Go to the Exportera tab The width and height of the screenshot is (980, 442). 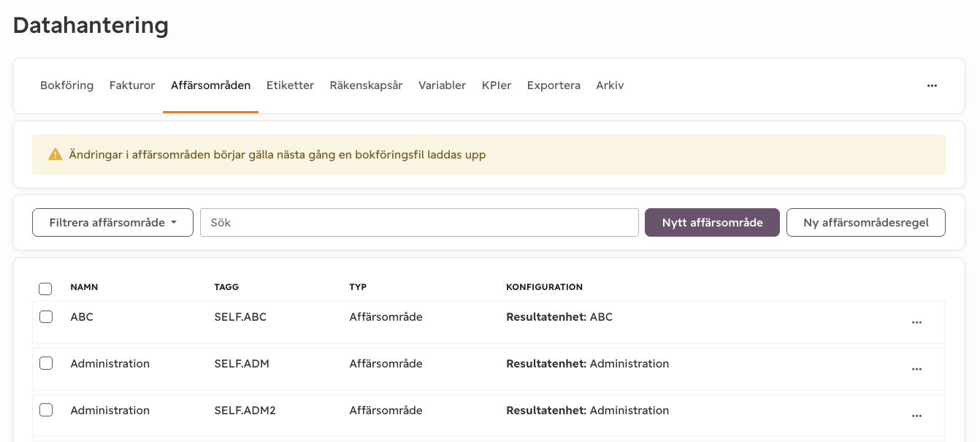pyautogui.click(x=554, y=85)
